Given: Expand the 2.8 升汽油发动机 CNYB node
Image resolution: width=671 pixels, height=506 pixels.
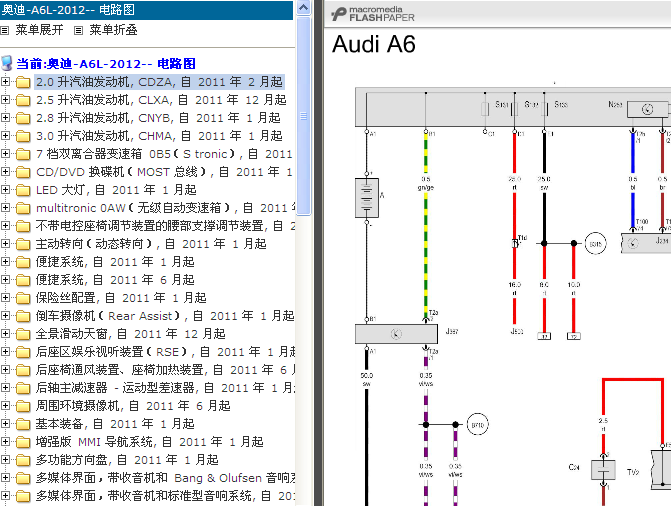Looking at the screenshot, I should click(x=5, y=117).
